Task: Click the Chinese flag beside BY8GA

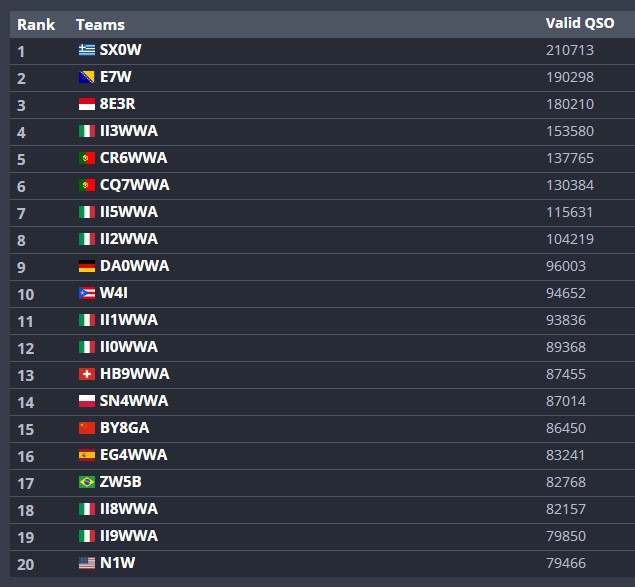Action: tap(87, 428)
